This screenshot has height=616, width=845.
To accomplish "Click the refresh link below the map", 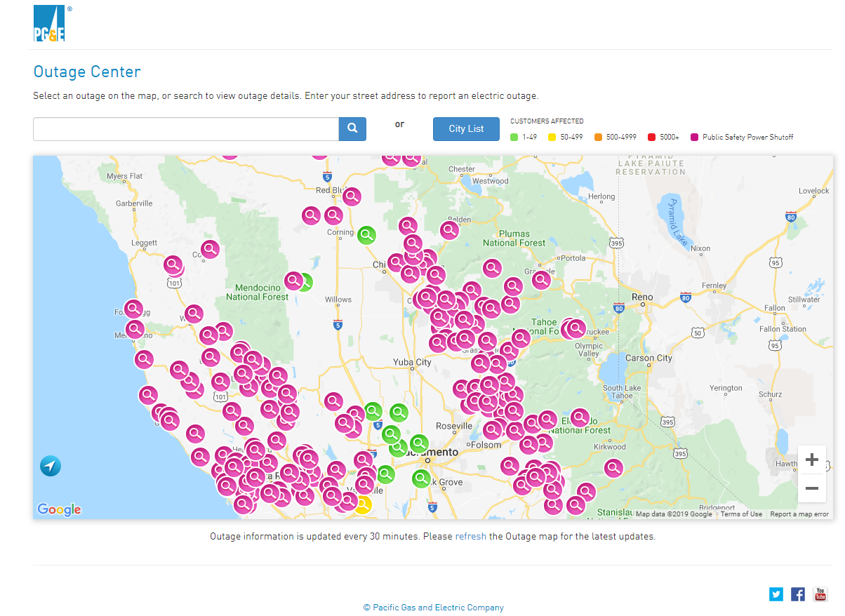I will pos(470,536).
